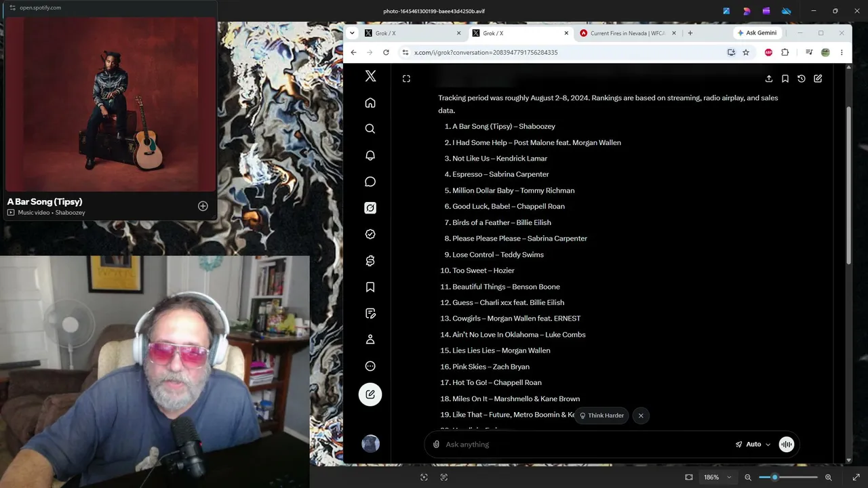
Task: Open the More circle icon in X sidebar
Action: click(370, 366)
